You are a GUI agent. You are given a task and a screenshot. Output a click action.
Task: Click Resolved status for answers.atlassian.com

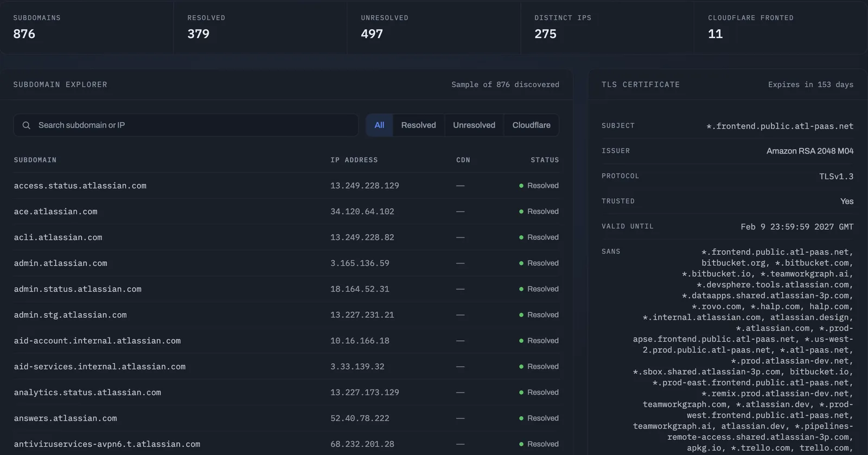tap(539, 418)
